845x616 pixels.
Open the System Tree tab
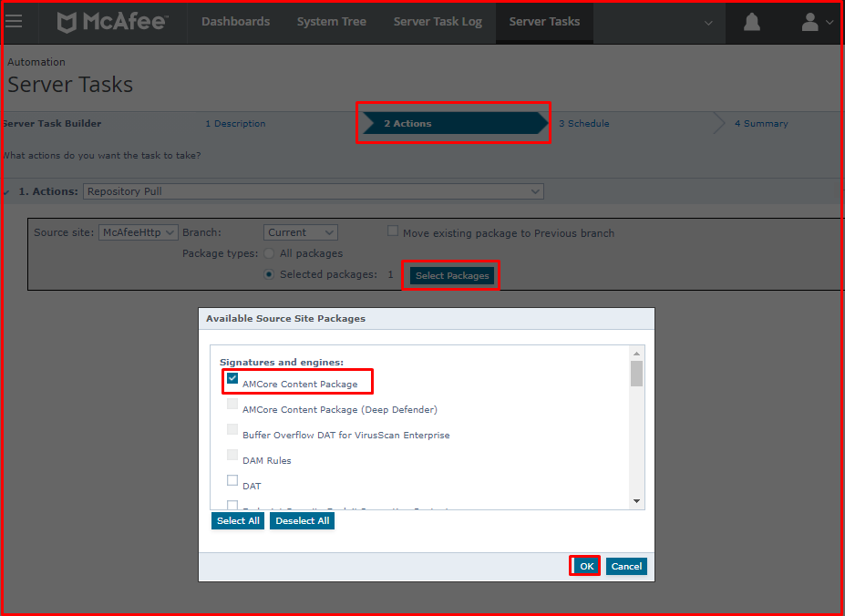click(332, 22)
